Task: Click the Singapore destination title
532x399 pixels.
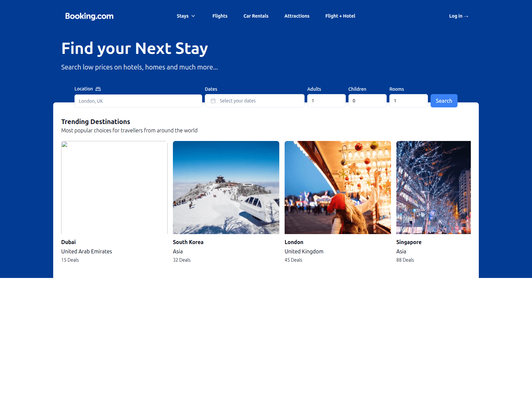Action: (409, 242)
